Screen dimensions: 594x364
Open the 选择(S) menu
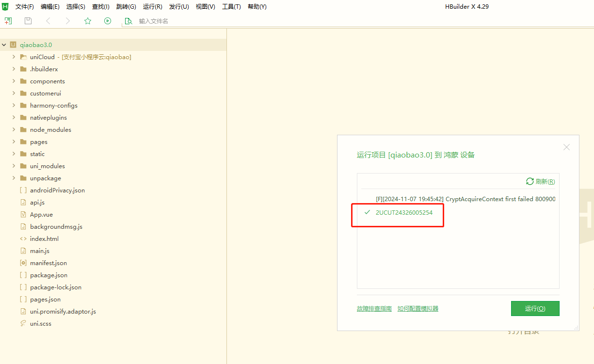[76, 7]
